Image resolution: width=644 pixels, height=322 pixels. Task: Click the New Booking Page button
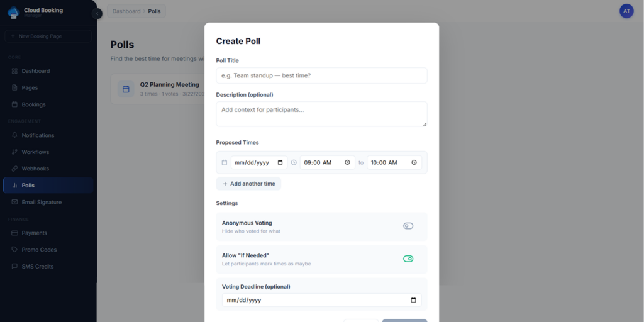point(48,36)
